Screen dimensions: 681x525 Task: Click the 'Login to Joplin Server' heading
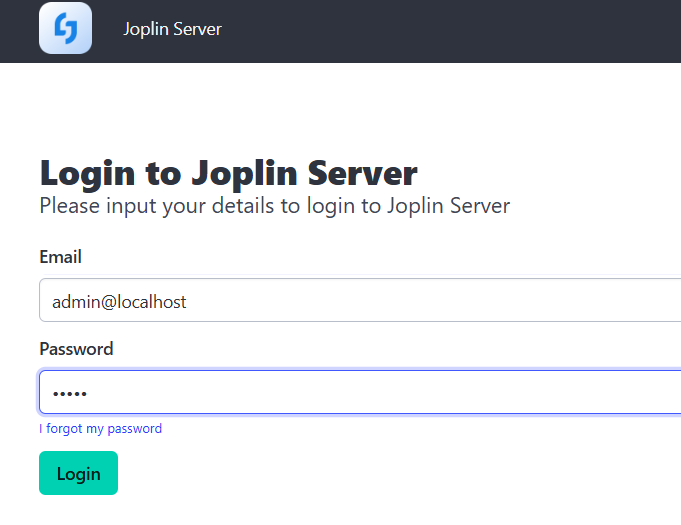[x=228, y=173]
